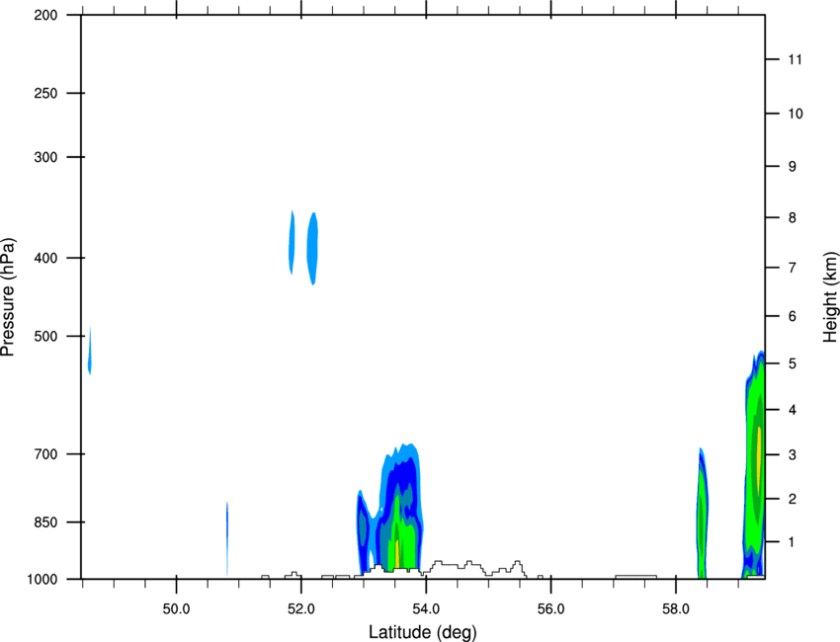Click the 9 km height tick label

792,167
